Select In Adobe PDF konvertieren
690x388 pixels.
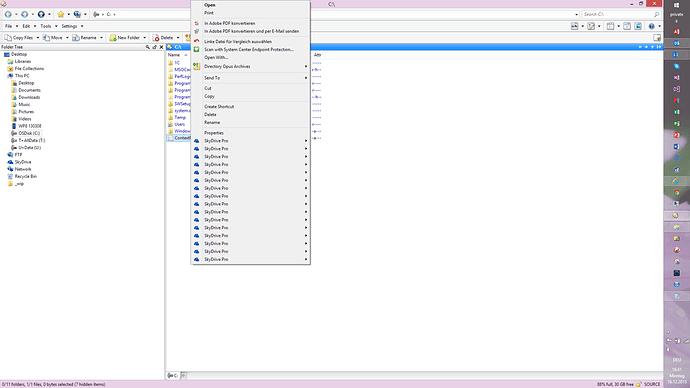click(x=250, y=23)
